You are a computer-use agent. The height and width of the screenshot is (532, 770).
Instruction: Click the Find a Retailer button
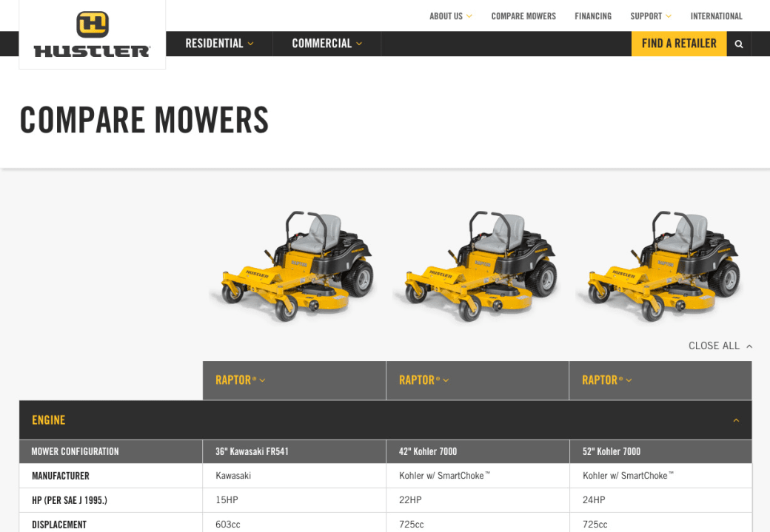[679, 44]
